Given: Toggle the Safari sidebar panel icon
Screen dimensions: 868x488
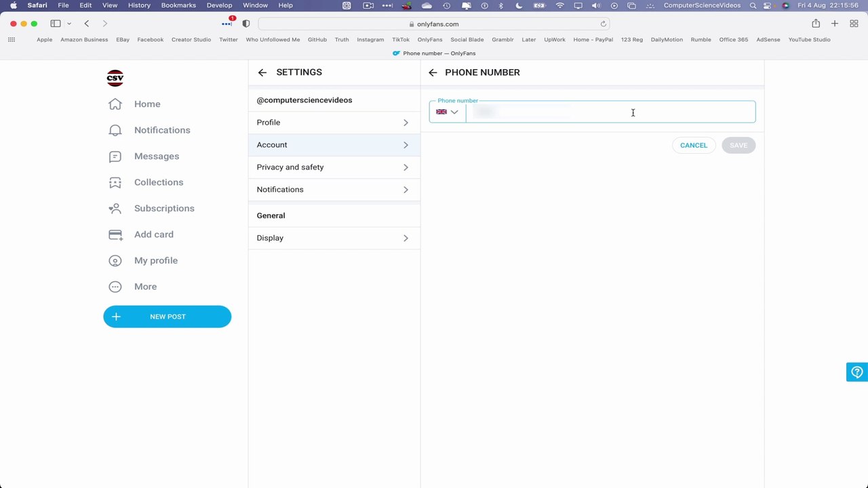Looking at the screenshot, I should click(x=56, y=24).
